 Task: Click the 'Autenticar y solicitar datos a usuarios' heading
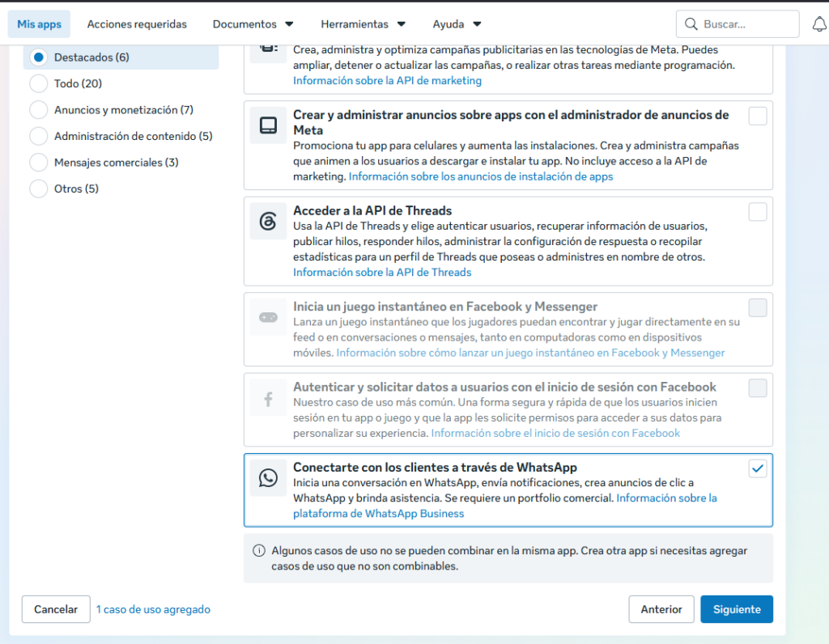point(505,387)
